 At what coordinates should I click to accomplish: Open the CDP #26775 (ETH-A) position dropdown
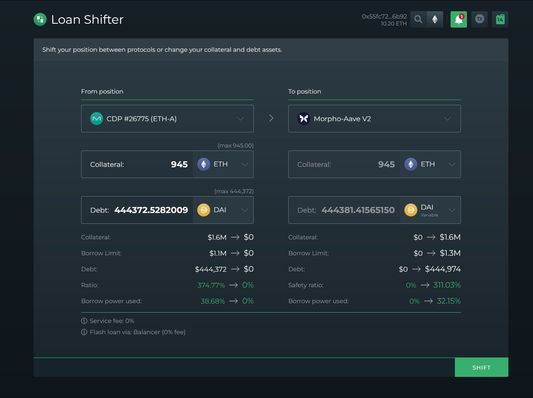pos(167,118)
